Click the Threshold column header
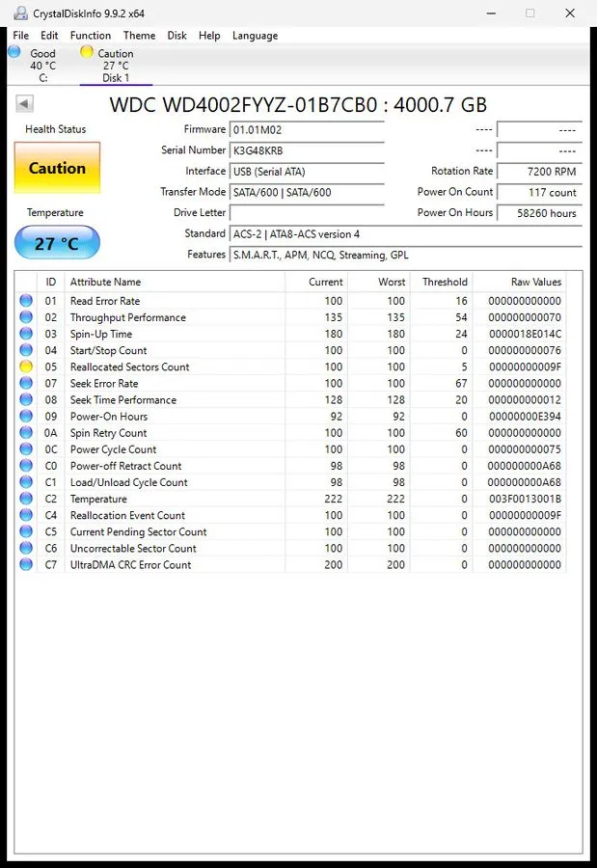This screenshot has width=597, height=868. coord(442,282)
